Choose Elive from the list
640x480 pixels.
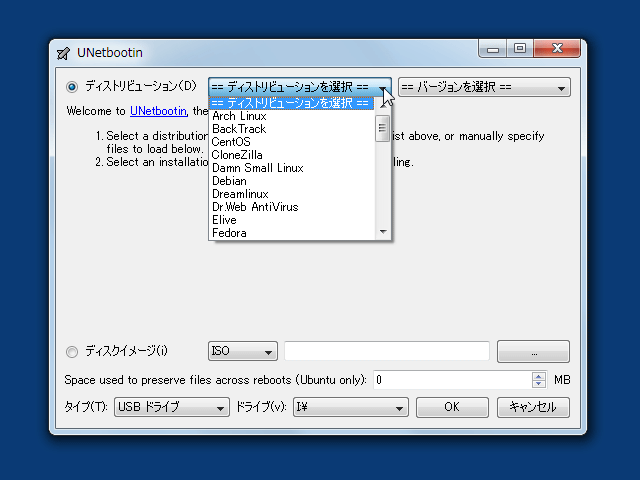click(x=291, y=220)
